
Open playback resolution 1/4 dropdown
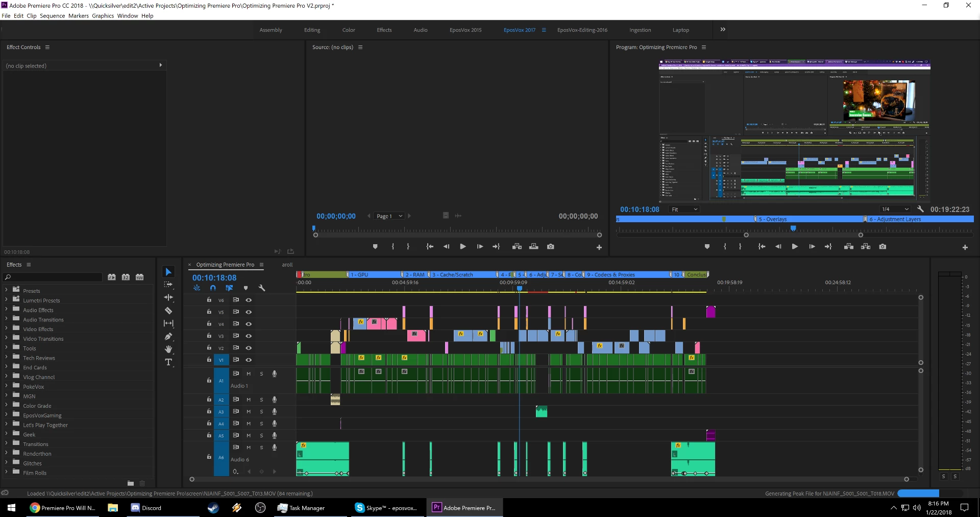point(895,209)
